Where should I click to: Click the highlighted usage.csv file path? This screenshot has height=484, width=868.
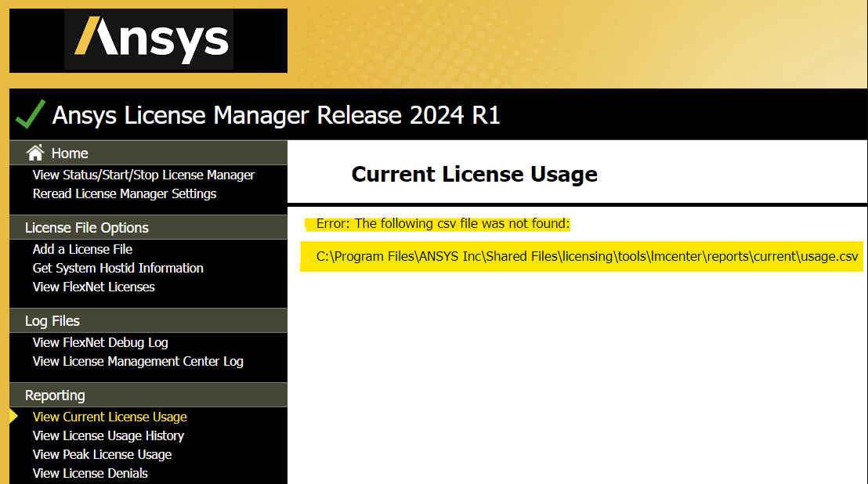pyautogui.click(x=587, y=257)
